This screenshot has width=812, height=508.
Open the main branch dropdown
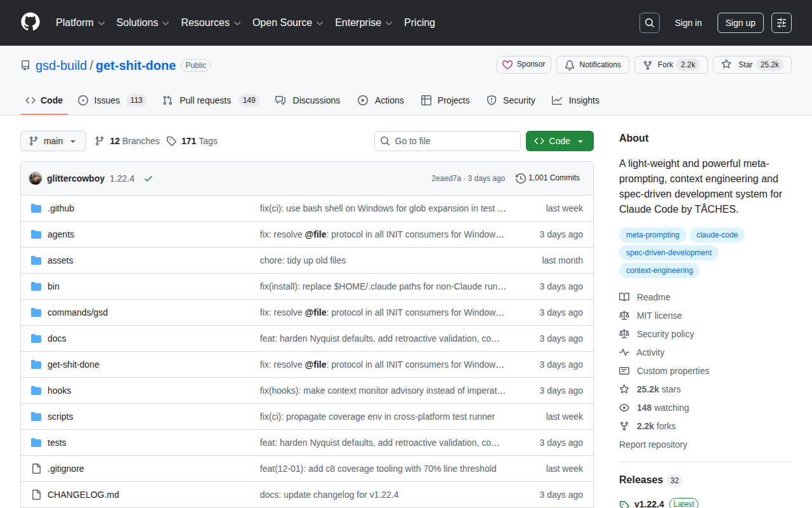53,141
